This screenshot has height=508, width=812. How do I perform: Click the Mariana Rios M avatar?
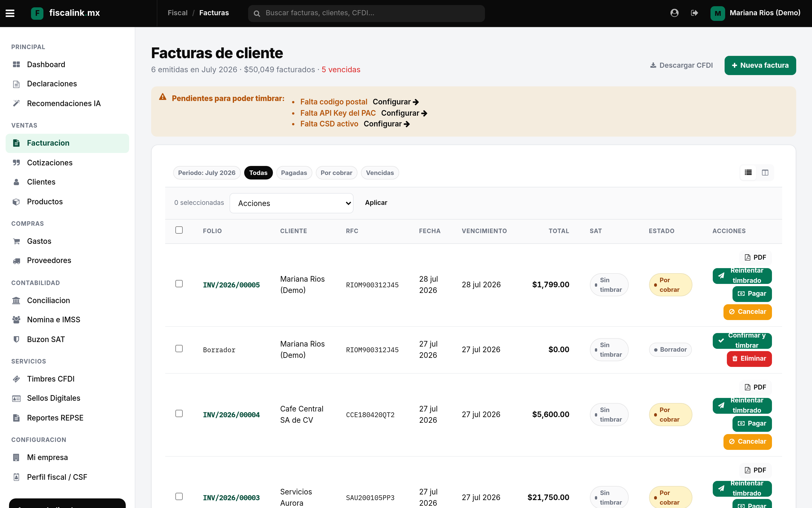pyautogui.click(x=717, y=13)
